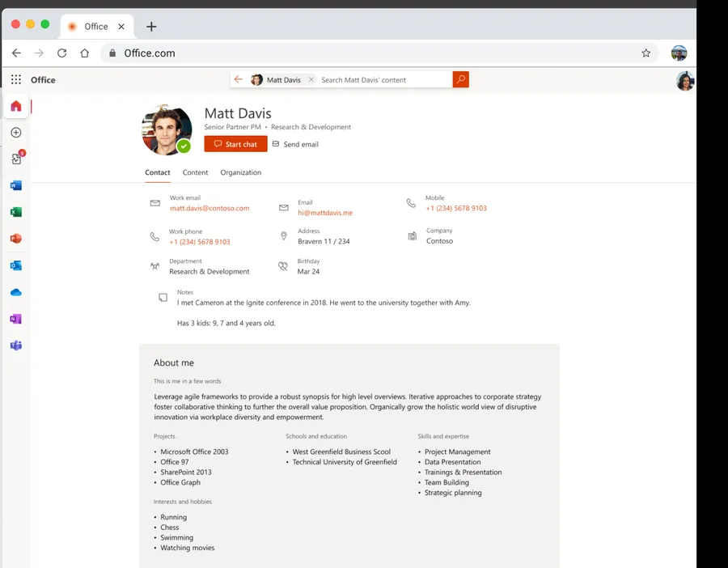728x568 pixels.
Task: Click 'West Greenfield Business Scool' entry
Action: 341,452
